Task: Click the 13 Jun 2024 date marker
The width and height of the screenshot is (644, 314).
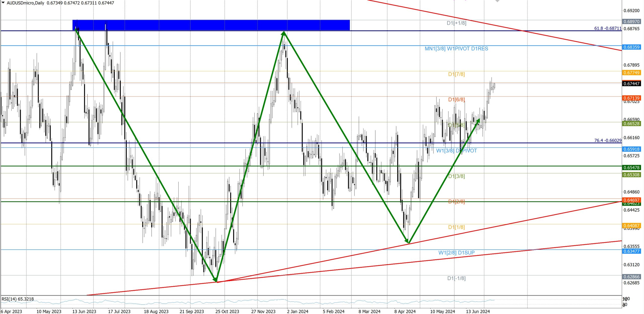Action: [477, 311]
